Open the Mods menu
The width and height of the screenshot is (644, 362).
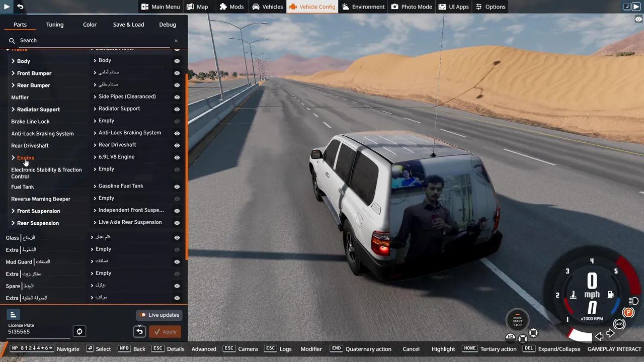tap(232, 7)
